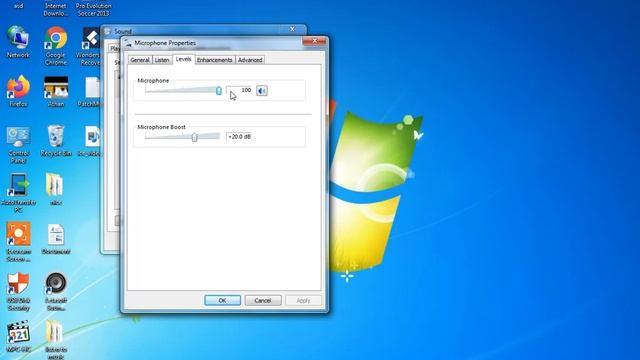Confirm with the OK button
The height and width of the screenshot is (360, 640).
[x=222, y=300]
